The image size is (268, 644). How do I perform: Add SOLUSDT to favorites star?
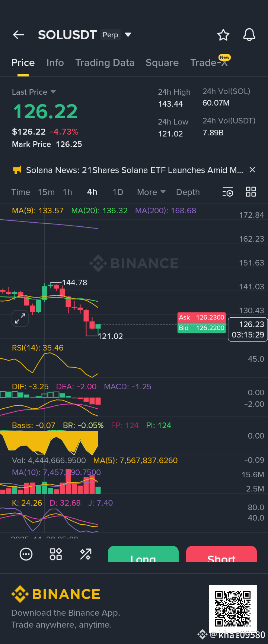(x=223, y=35)
